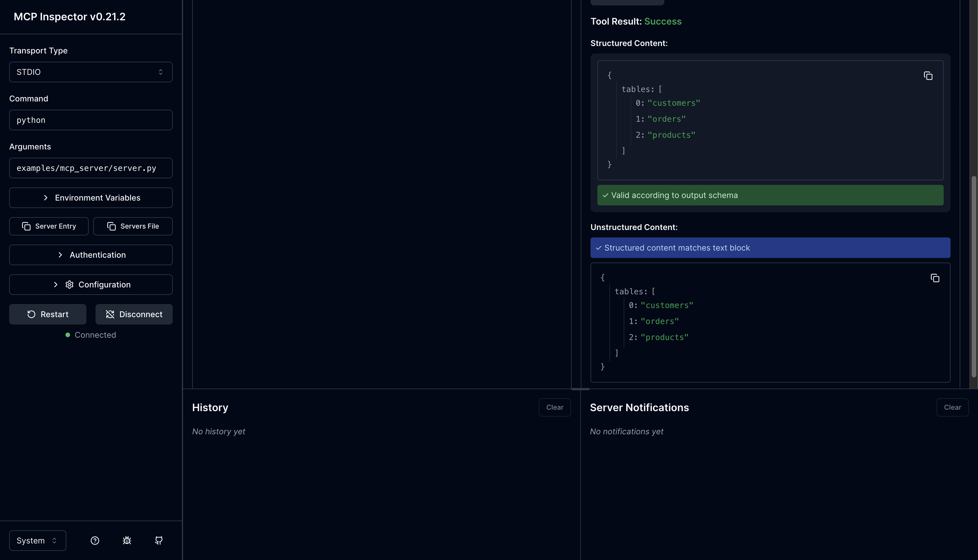This screenshot has height=560, width=978.
Task: Select "orders" in Unstructured Content
Action: pos(660,321)
